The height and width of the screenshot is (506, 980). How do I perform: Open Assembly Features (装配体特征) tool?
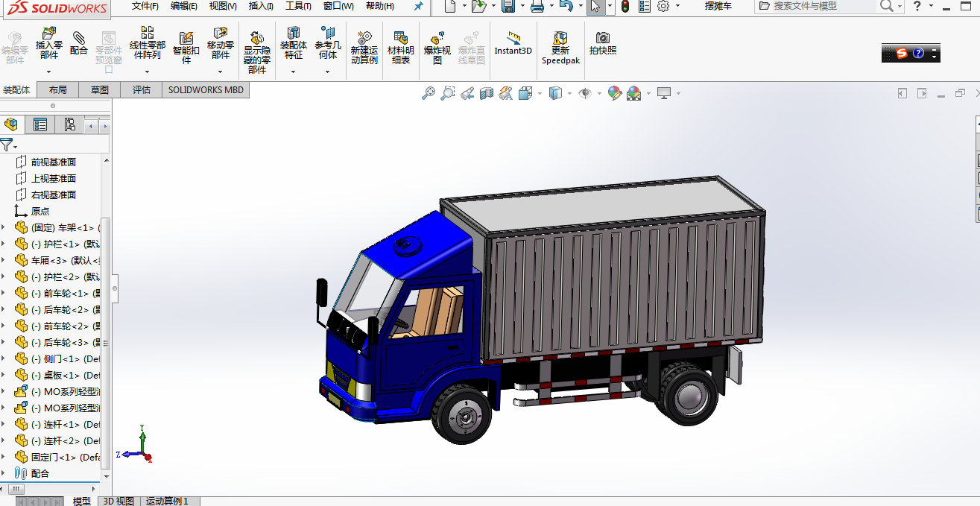click(x=294, y=34)
